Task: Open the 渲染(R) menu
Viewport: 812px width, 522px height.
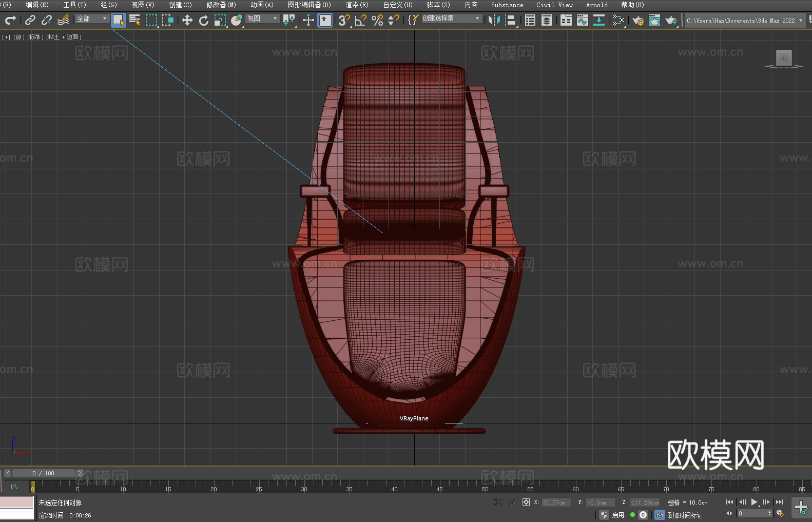Action: tap(357, 5)
